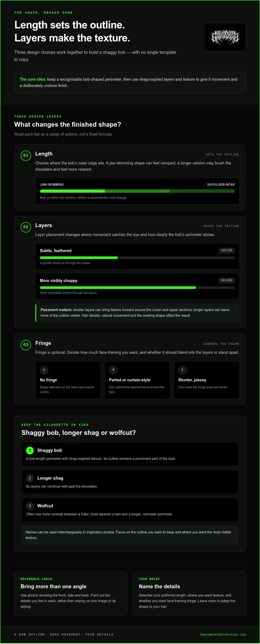Screen dimensions: 260x644
Task: Click the Jaw-skimming to Shoulder-near length bar
Action: click(x=137, y=191)
